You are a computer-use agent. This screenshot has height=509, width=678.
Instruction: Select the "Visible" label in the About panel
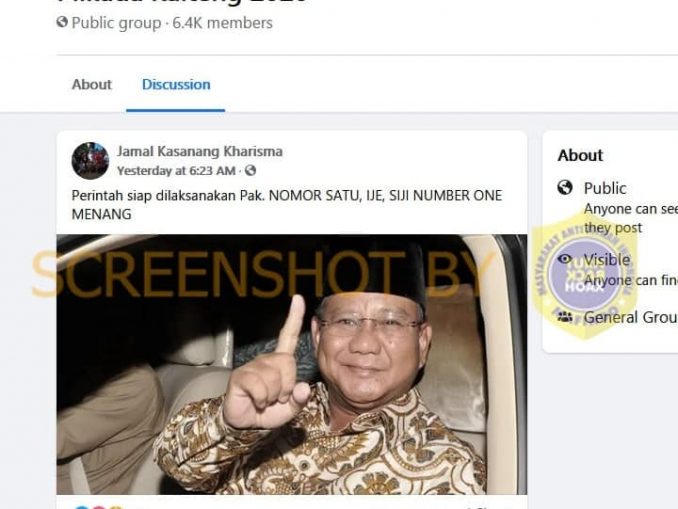click(x=607, y=259)
